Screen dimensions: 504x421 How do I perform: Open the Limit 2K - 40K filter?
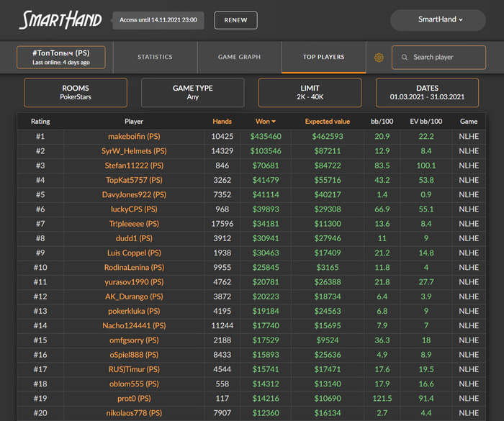pos(310,93)
